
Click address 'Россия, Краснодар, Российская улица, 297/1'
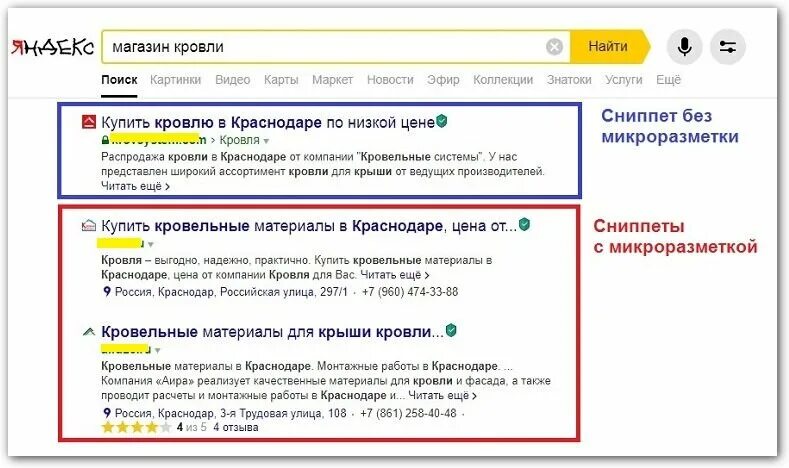coord(231,292)
